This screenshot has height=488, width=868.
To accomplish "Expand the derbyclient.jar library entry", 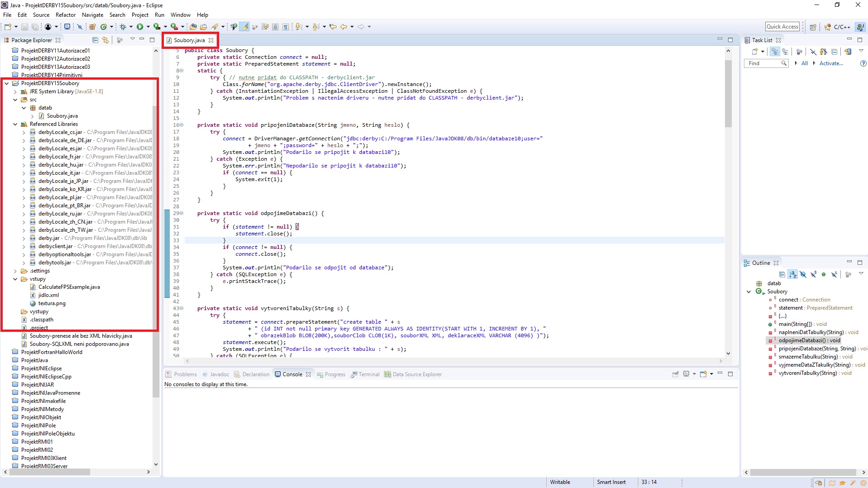I will click(x=24, y=246).
